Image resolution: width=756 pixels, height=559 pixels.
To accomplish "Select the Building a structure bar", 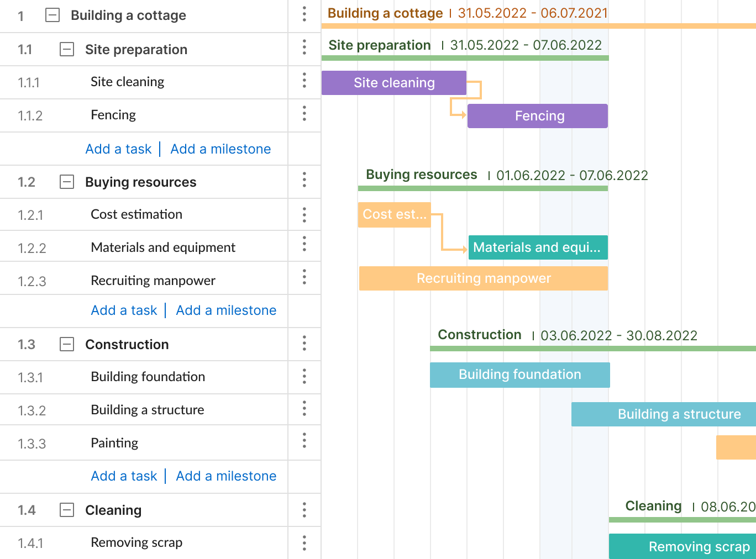I will pos(663,414).
